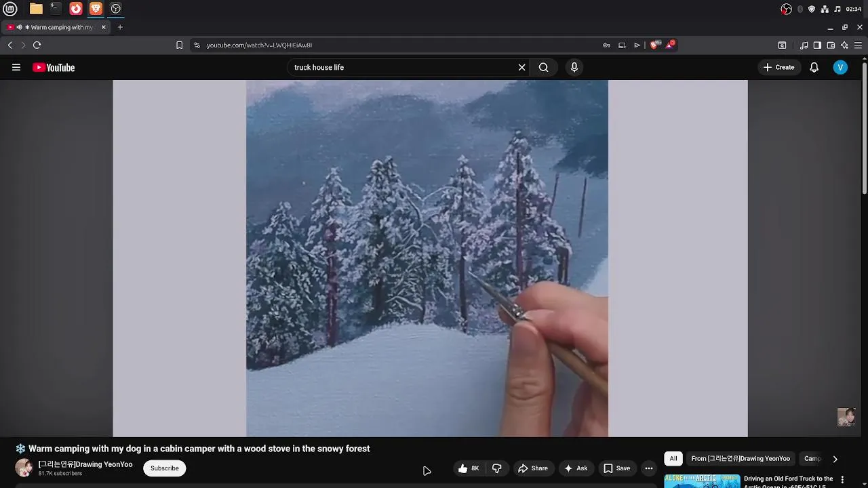Click the send tab arrow icon
Screen dimensions: 868x488
pyautogui.click(x=637, y=45)
